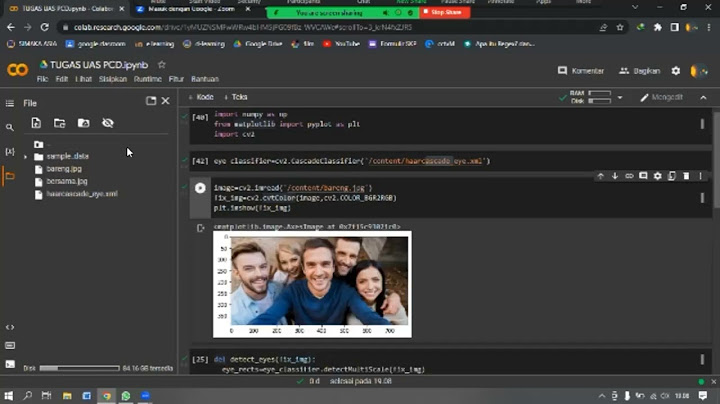
Task: Open the cell editor settings gear
Action: pos(658,176)
